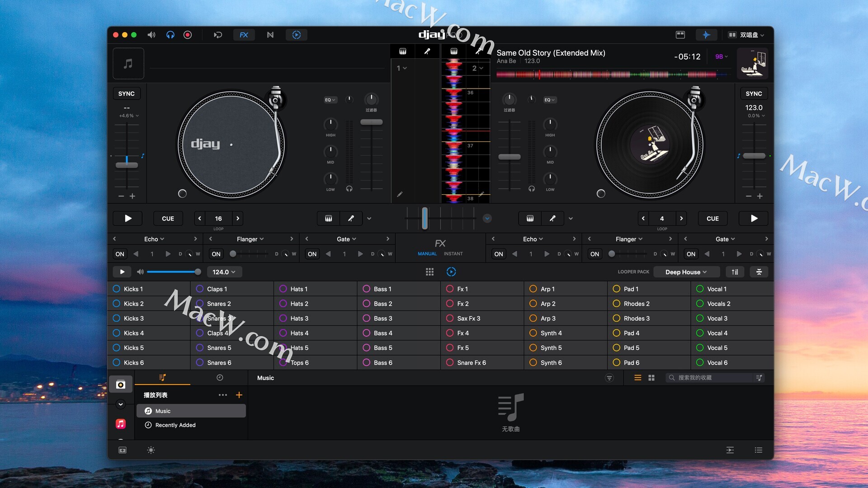Open the 9B key dropdown

point(722,56)
